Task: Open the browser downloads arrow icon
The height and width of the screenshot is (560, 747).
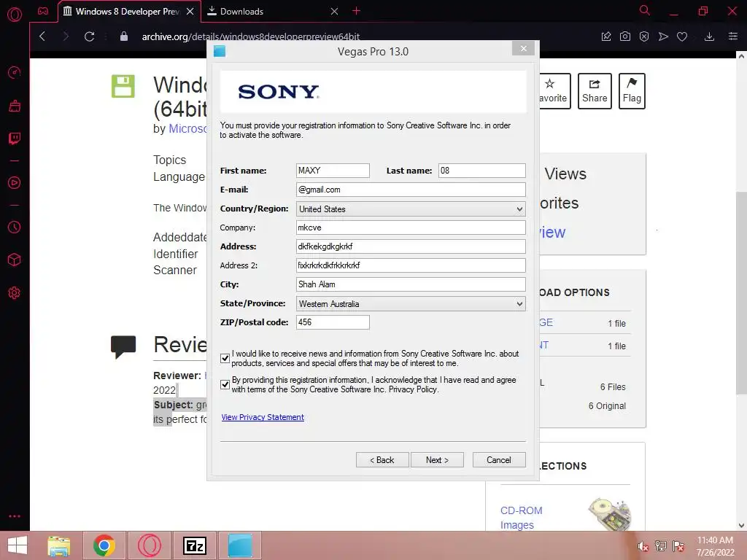Action: point(709,36)
